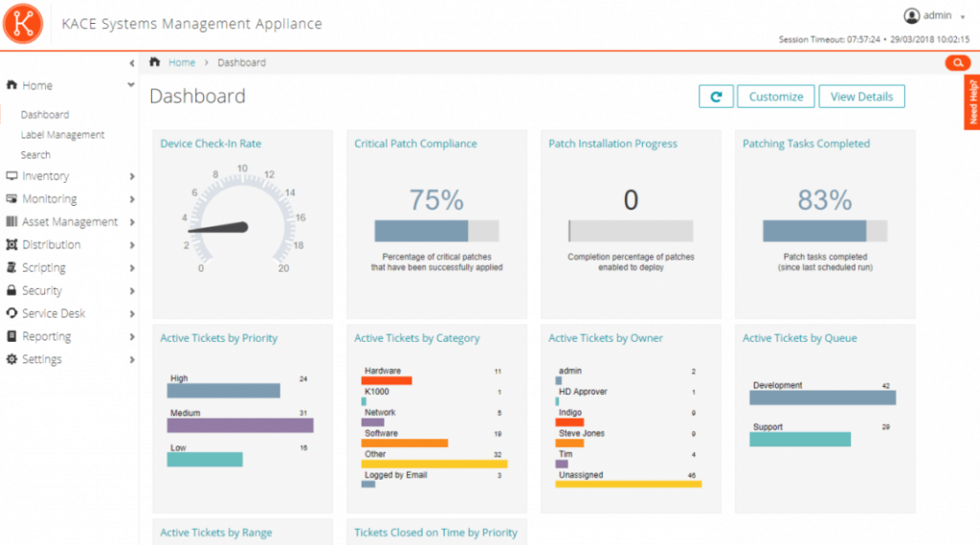Click the View Details button

pyautogui.click(x=861, y=97)
